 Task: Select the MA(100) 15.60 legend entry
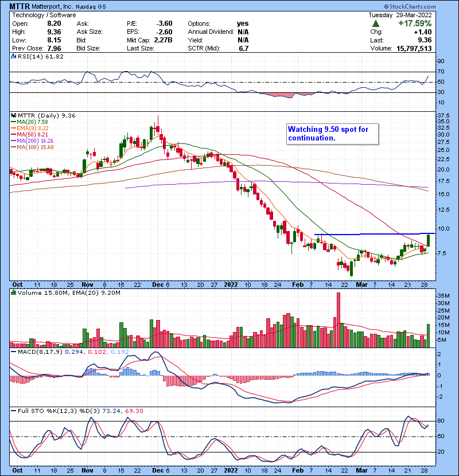32,147
